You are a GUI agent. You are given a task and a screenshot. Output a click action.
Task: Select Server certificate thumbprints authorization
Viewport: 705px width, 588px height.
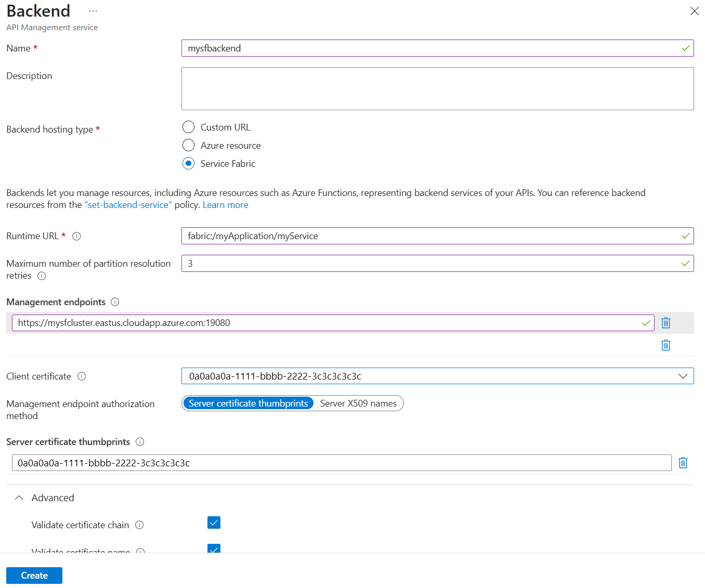tap(248, 403)
